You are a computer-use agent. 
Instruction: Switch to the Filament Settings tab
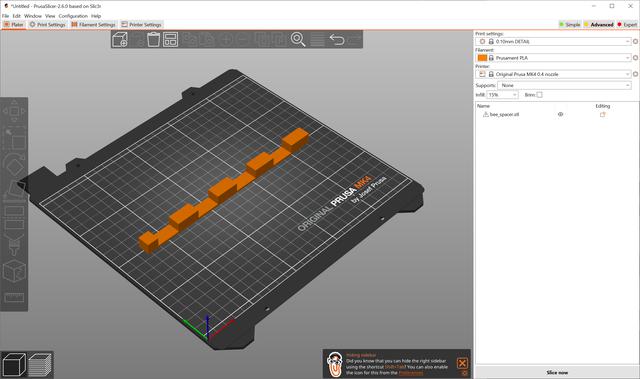click(93, 24)
